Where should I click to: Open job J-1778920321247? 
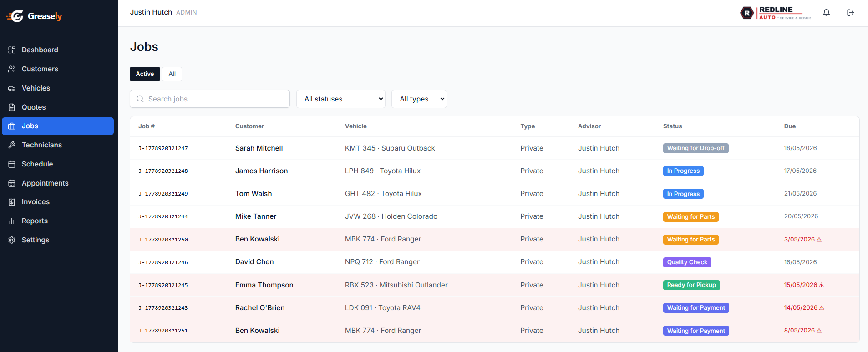click(163, 148)
